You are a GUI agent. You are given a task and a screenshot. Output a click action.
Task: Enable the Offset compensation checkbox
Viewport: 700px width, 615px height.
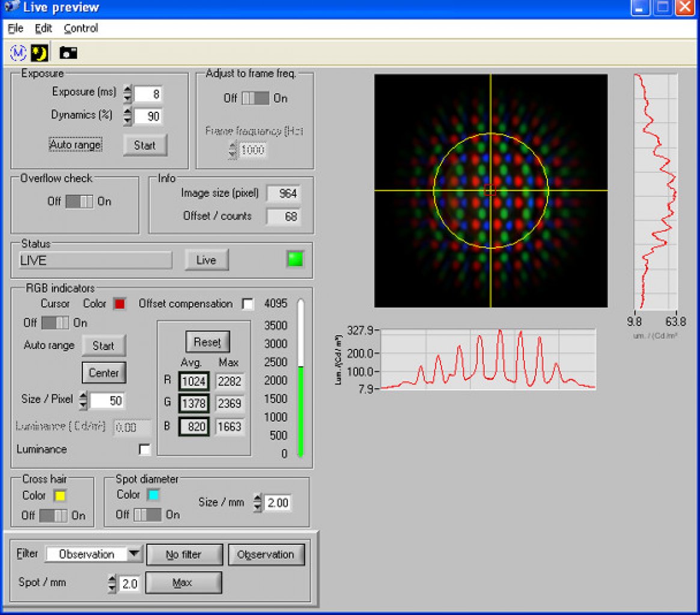tap(248, 304)
